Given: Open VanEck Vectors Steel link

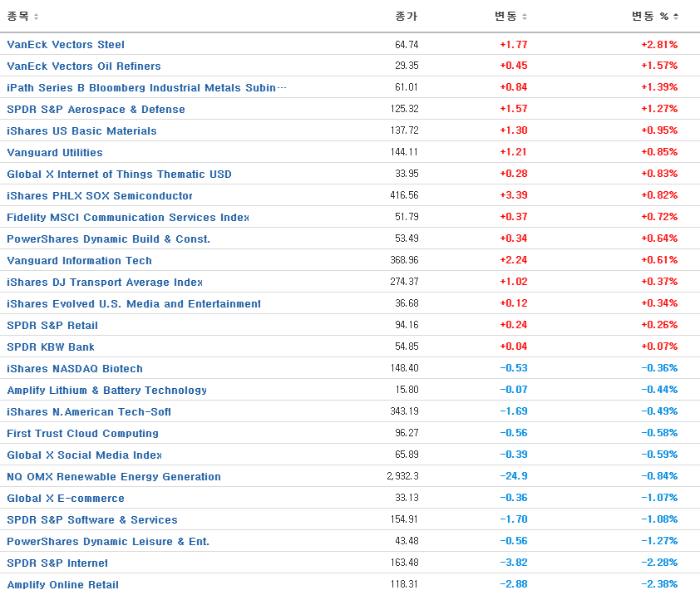Looking at the screenshot, I should coord(66,45).
